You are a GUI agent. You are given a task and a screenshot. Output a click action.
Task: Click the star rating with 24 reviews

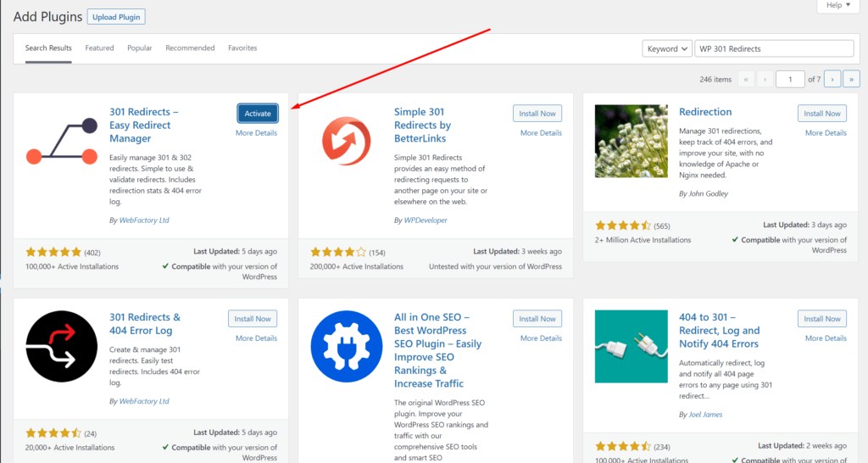(x=53, y=433)
